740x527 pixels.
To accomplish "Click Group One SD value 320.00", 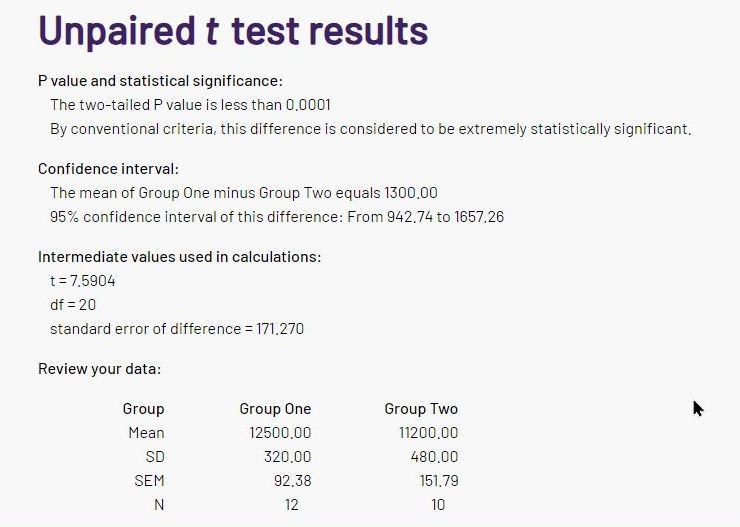I will click(287, 457).
